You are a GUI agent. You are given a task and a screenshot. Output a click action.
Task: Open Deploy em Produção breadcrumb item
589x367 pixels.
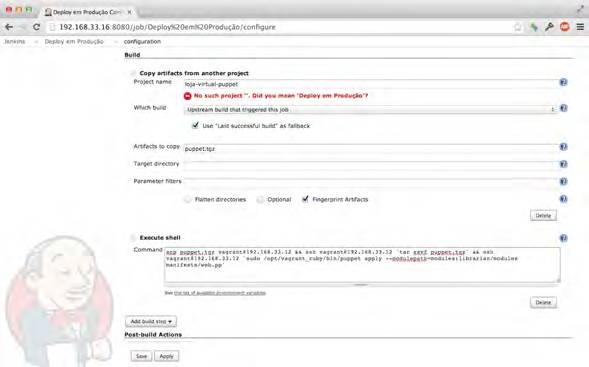point(74,42)
